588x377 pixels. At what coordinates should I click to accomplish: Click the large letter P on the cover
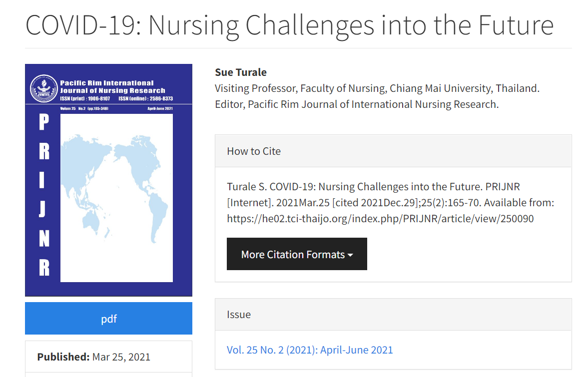[44, 122]
